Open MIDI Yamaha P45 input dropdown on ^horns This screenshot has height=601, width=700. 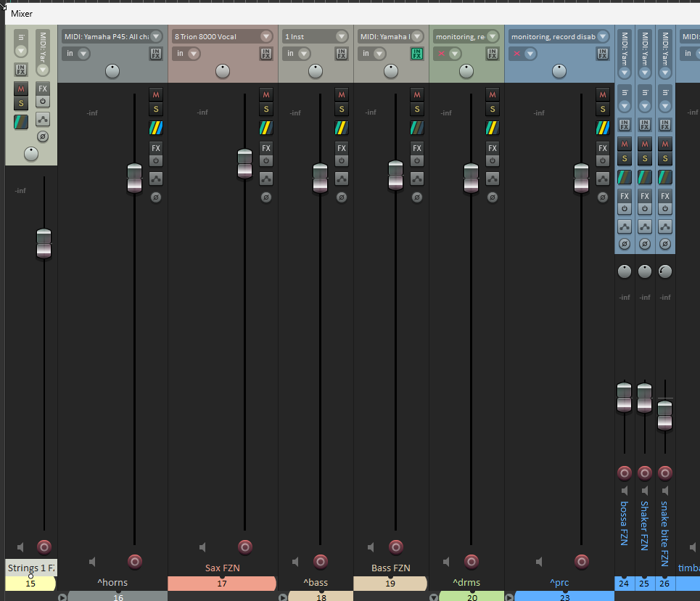point(112,36)
